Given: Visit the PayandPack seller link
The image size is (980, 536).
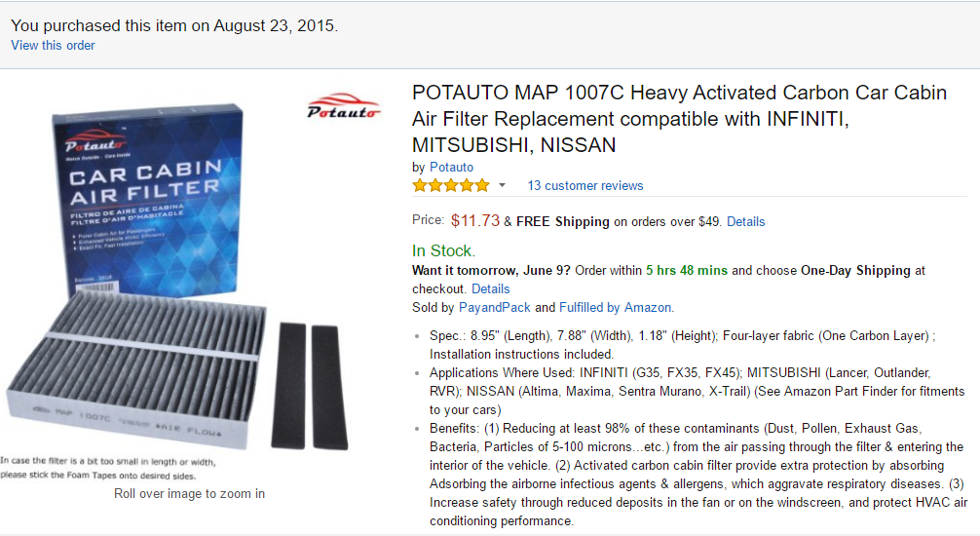Looking at the screenshot, I should coord(494,307).
